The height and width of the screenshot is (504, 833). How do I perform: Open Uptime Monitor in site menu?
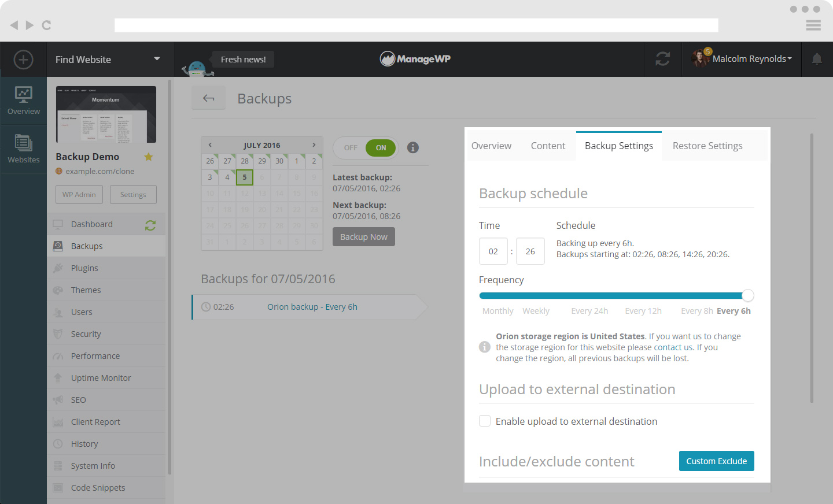tap(106, 378)
